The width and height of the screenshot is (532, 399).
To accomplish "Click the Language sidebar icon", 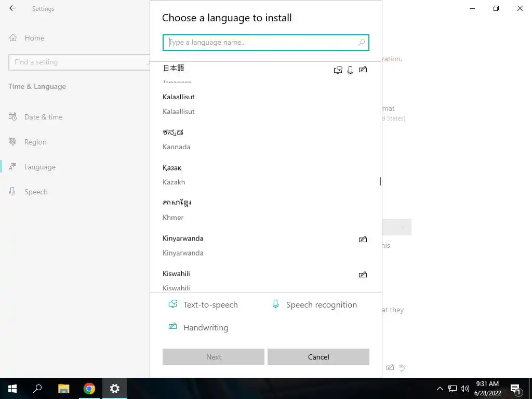I will 12,167.
